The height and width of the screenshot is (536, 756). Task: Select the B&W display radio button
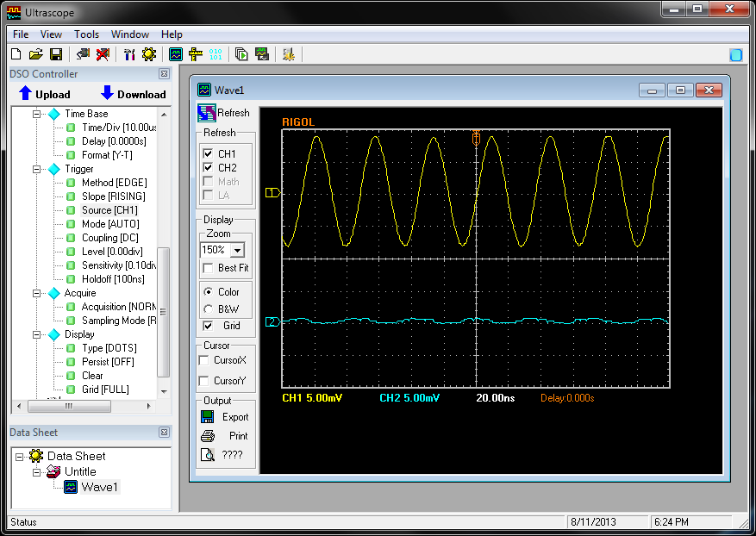click(x=207, y=309)
